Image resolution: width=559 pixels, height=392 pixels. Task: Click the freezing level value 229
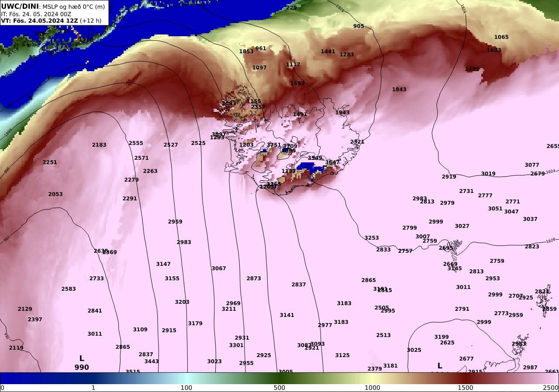pyautogui.click(x=291, y=8)
